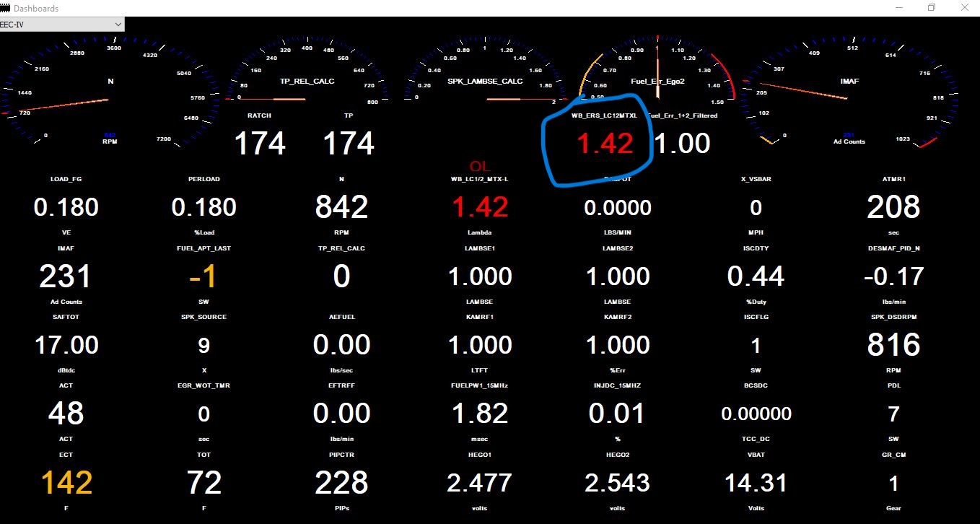Open the EEC-IV dashboard dropdown
Viewport: 980px width, 524px height.
62,25
